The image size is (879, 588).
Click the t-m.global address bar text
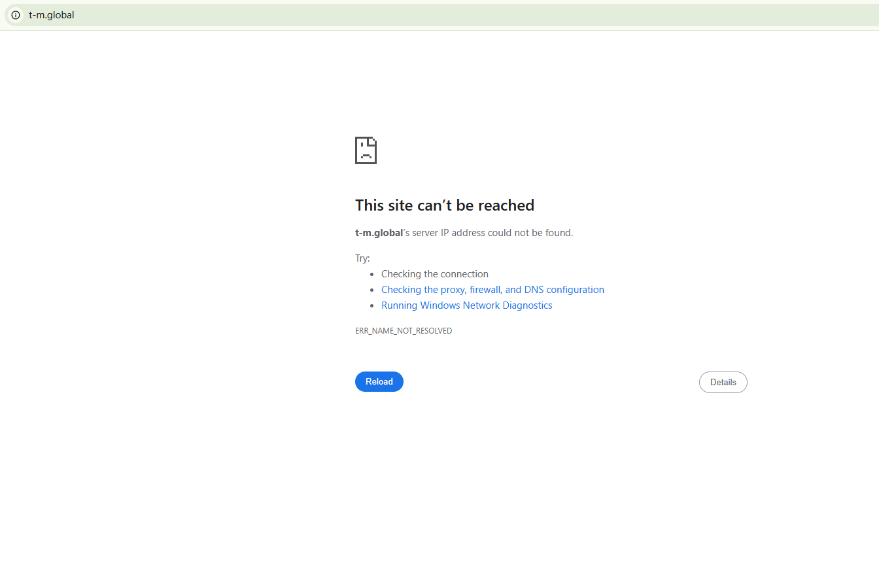click(52, 15)
